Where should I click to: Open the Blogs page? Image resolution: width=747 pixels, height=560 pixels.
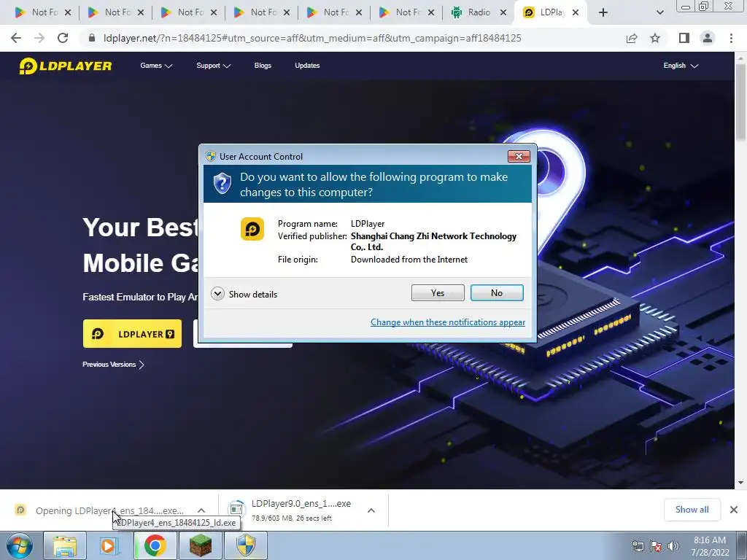263,66
